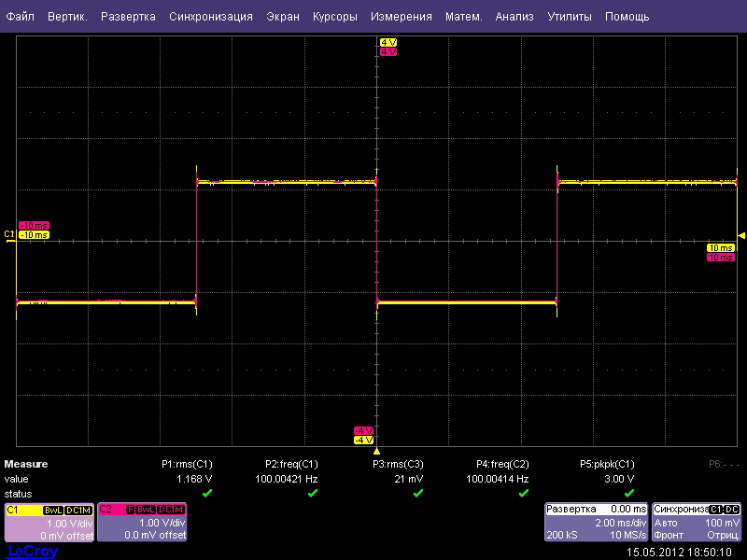Click the green status checkmark under P5:pkpk(C1)

pos(628,493)
